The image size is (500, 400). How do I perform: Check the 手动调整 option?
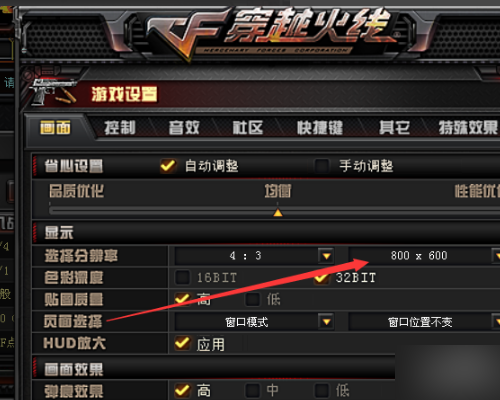(x=322, y=166)
